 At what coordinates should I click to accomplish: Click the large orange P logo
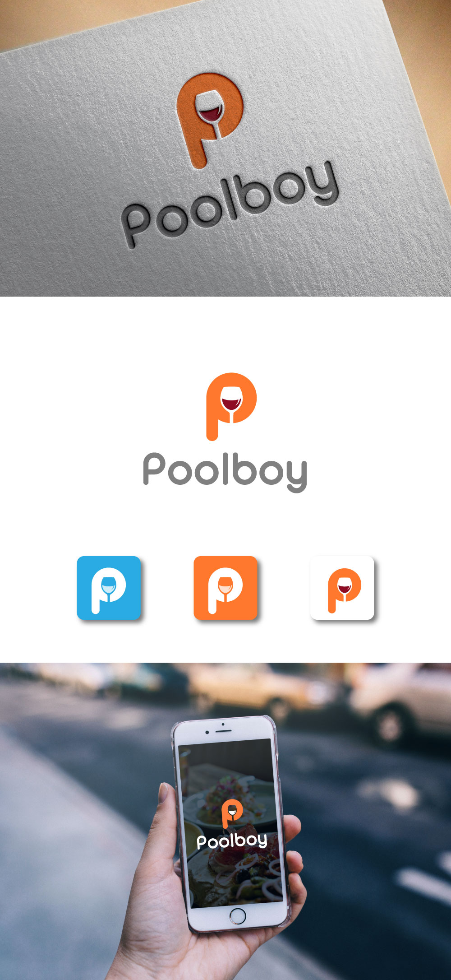click(x=231, y=406)
